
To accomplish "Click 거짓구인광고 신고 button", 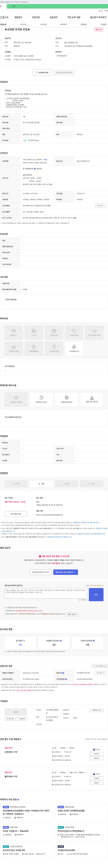I will tap(100, 666).
